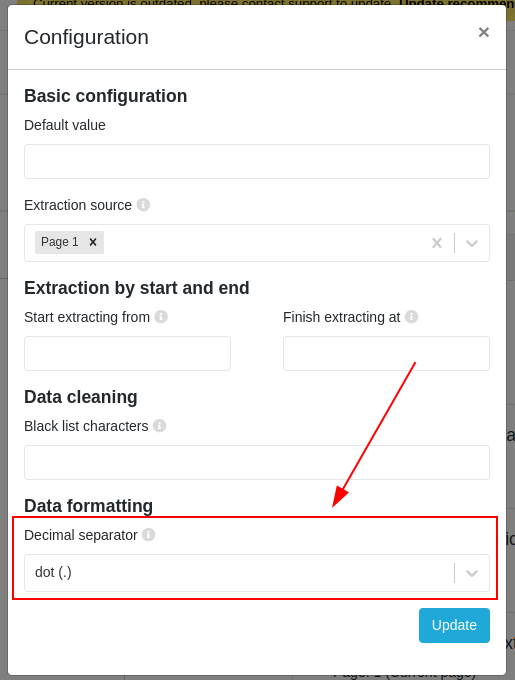515x680 pixels.
Task: Click the Decimal separator label text
Action: pyautogui.click(x=81, y=535)
